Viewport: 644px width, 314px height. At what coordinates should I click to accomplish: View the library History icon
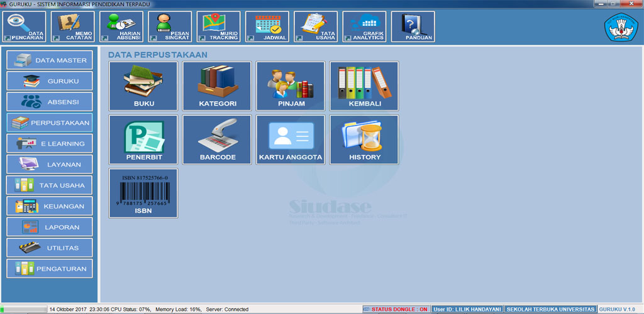[x=364, y=139]
